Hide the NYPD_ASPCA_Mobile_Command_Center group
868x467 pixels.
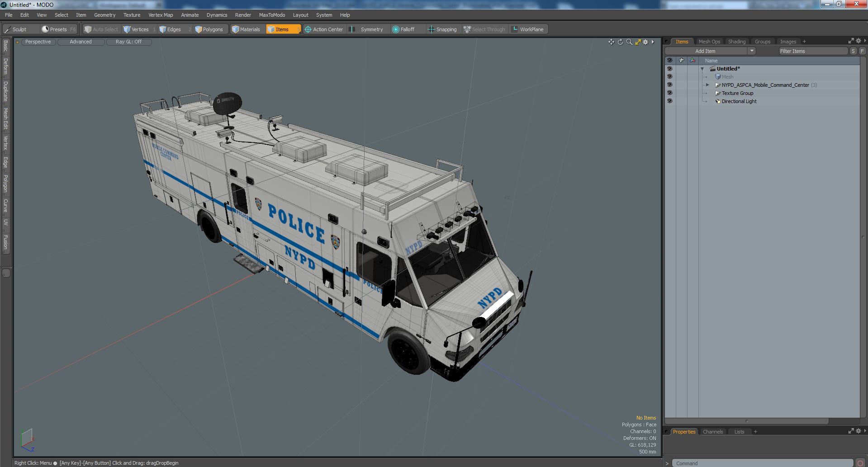pyautogui.click(x=669, y=85)
